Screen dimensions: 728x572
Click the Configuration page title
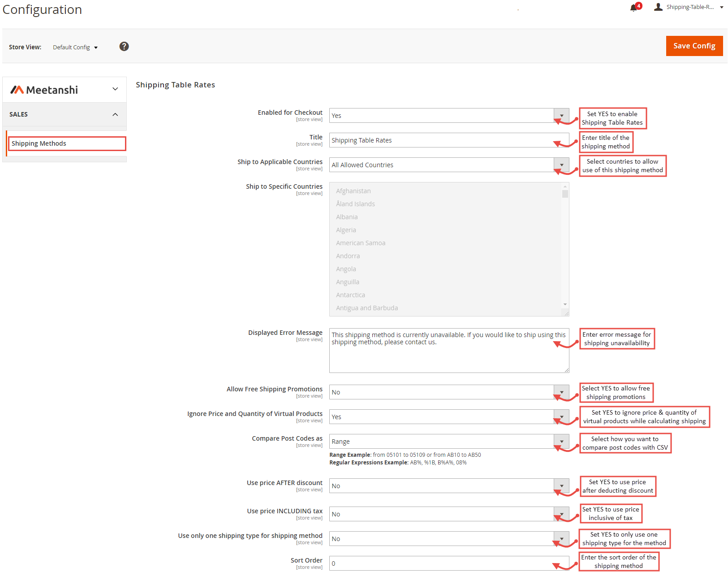(42, 9)
